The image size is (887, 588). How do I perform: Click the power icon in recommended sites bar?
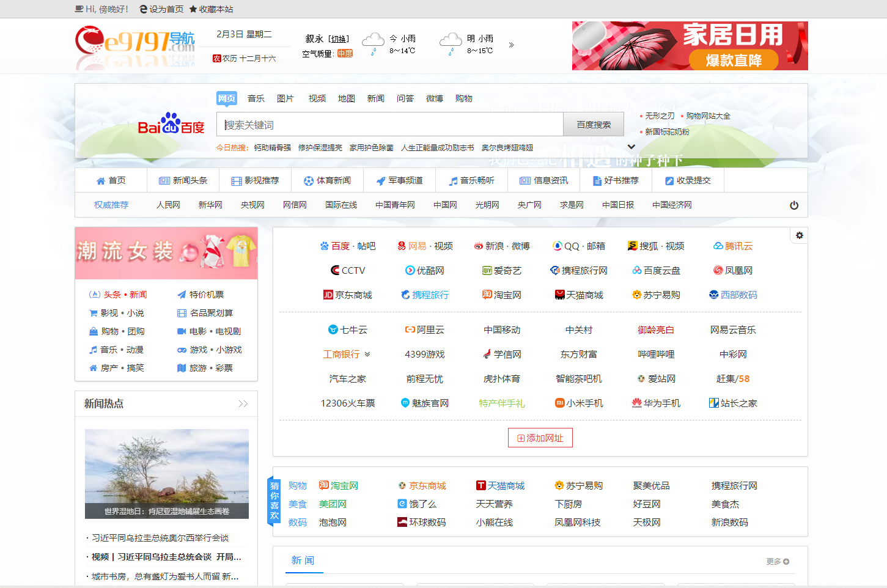click(x=794, y=205)
